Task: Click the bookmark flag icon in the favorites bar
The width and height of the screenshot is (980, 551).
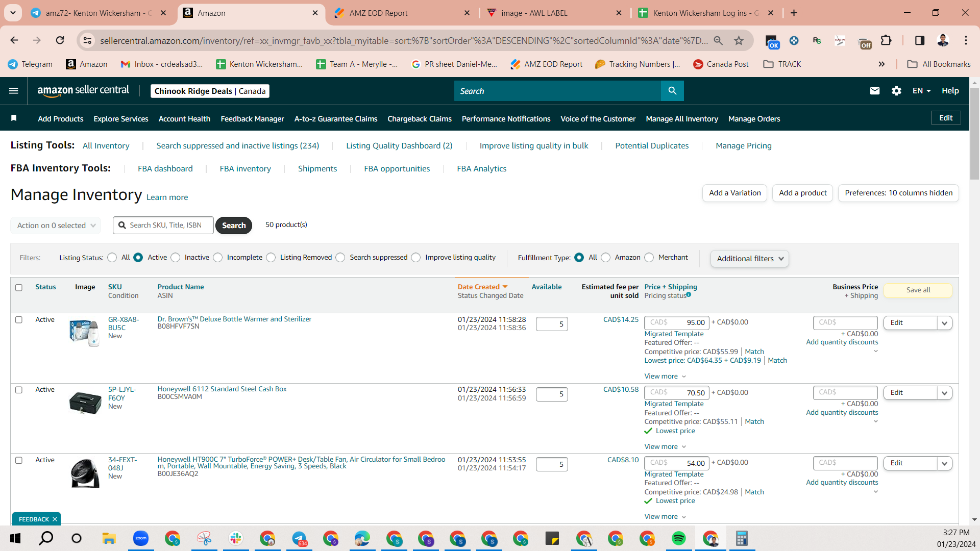Action: (x=14, y=118)
